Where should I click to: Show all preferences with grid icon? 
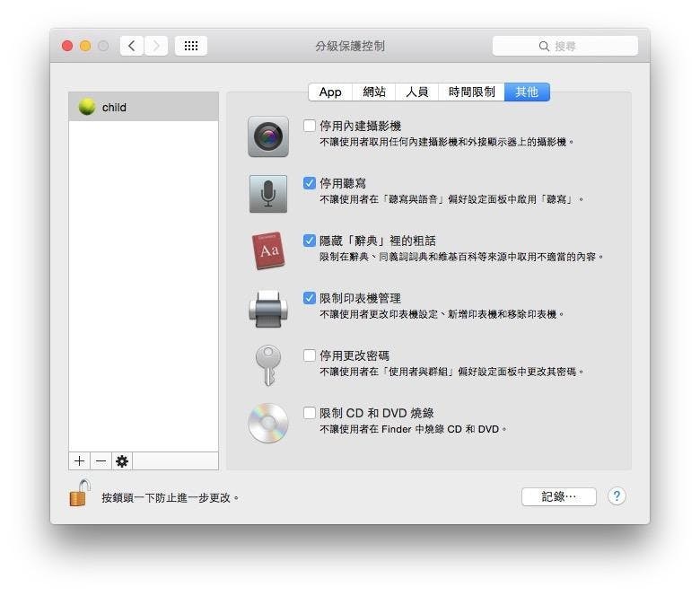[x=191, y=46]
